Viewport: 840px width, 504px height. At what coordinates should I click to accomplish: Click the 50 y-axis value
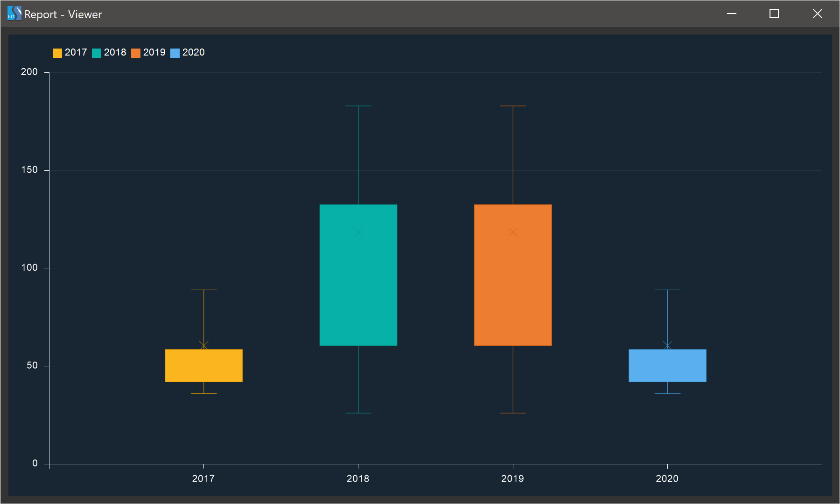(32, 365)
